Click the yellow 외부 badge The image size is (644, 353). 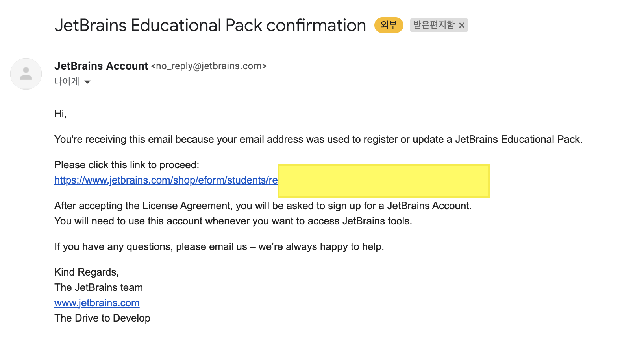coord(389,25)
